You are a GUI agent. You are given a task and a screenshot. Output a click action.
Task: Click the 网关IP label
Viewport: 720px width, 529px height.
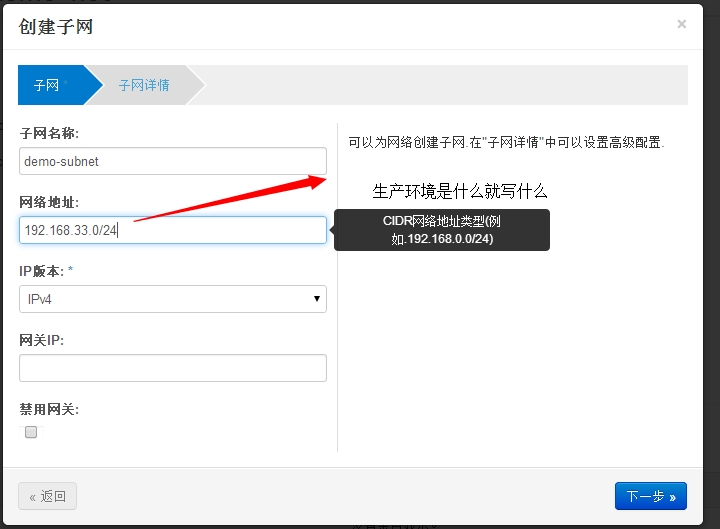coord(41,340)
